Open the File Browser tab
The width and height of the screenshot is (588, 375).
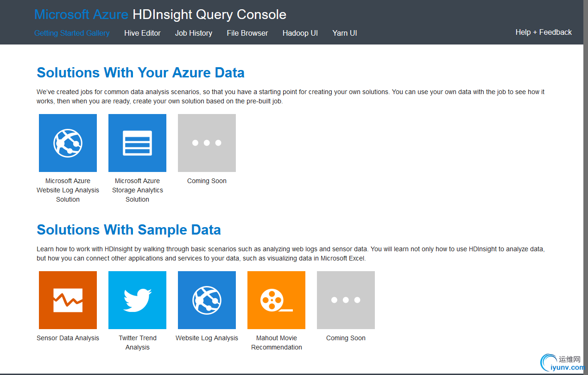tap(247, 33)
